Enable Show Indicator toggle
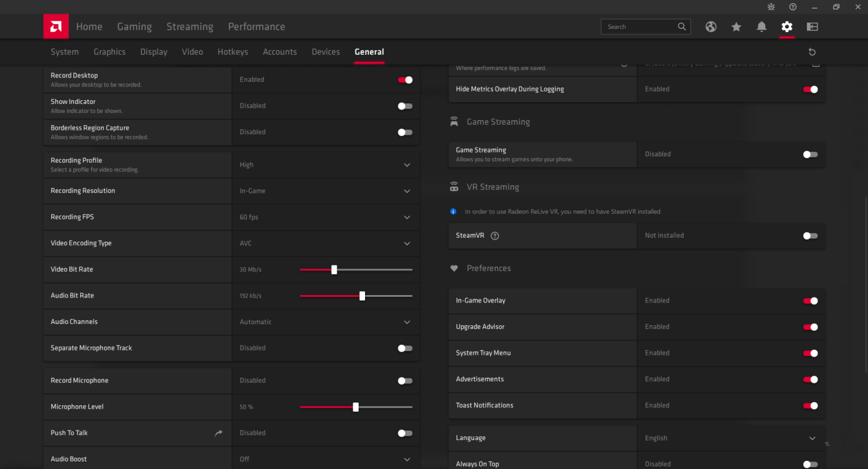 (405, 106)
